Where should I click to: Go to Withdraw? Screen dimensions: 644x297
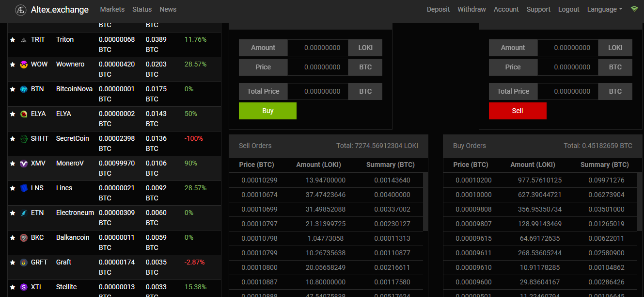471,9
